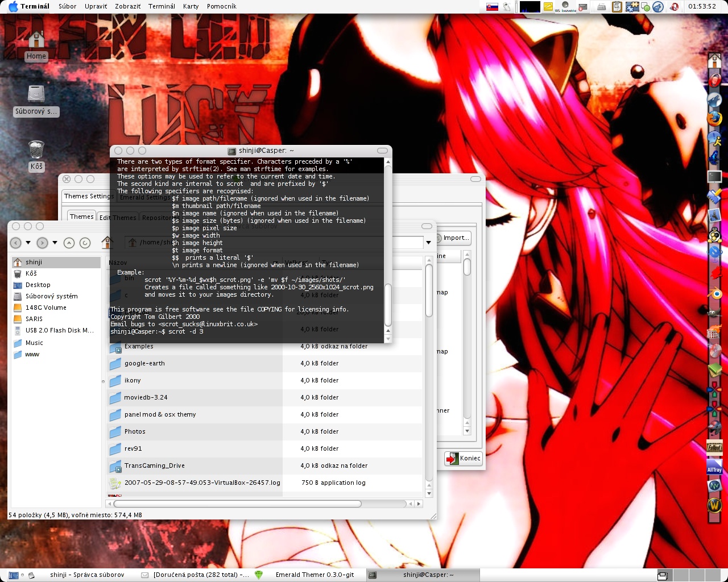Image resolution: width=728 pixels, height=582 pixels.
Task: Select the VirtualBox log file row
Action: pyautogui.click(x=265, y=483)
